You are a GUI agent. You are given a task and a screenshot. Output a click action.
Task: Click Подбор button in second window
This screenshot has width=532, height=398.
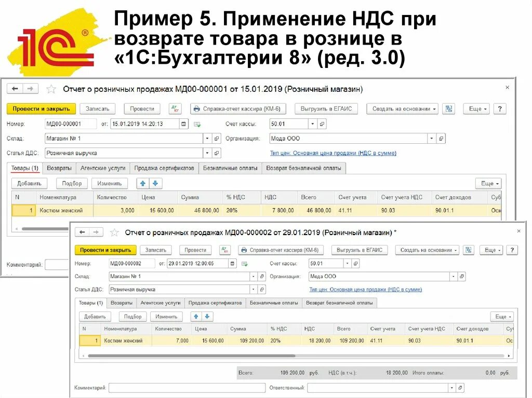[x=132, y=317]
